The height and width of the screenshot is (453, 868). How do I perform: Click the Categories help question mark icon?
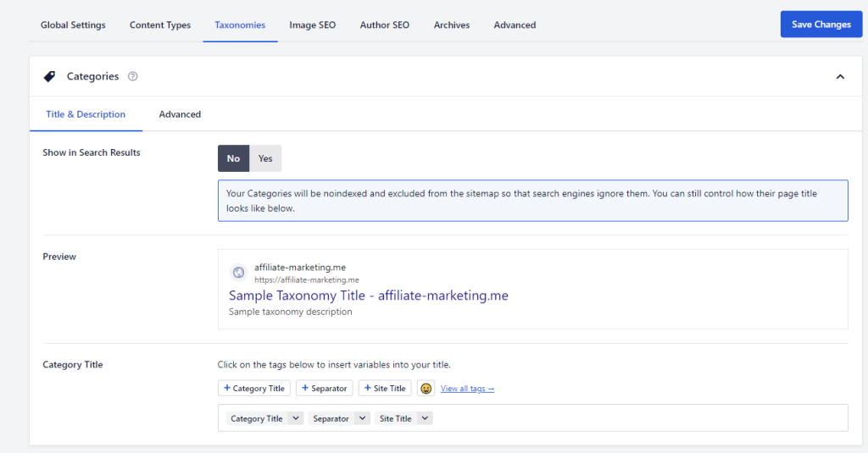(132, 76)
